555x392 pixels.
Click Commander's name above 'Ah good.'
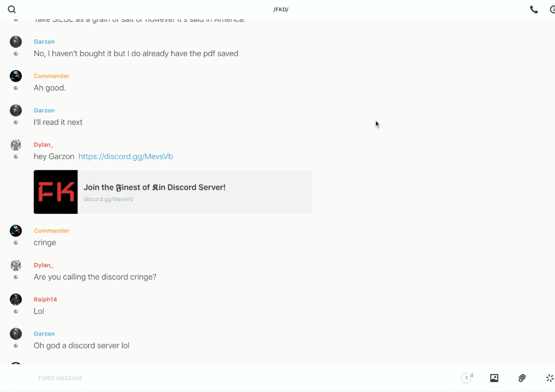pos(51,76)
